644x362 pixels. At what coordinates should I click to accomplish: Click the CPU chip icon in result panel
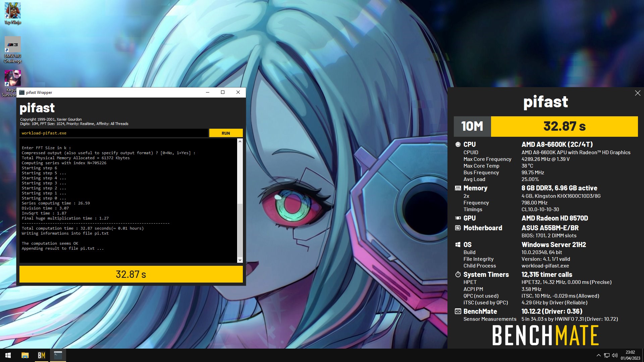[x=458, y=144]
